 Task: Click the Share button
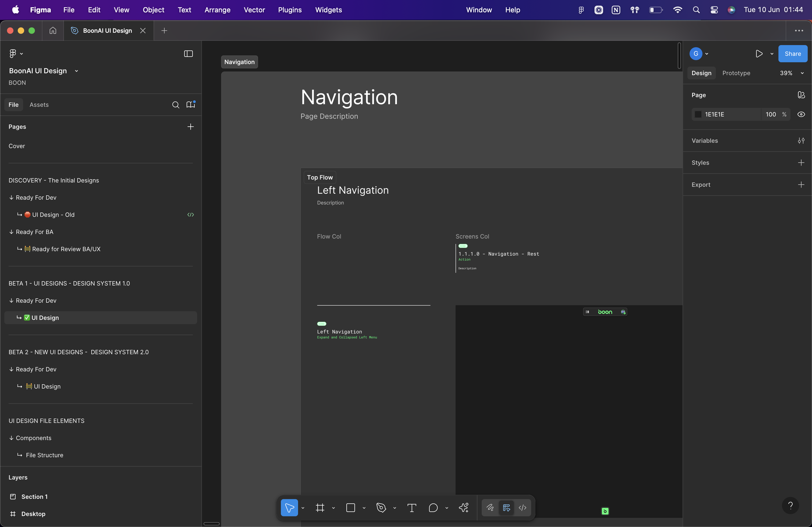793,53
